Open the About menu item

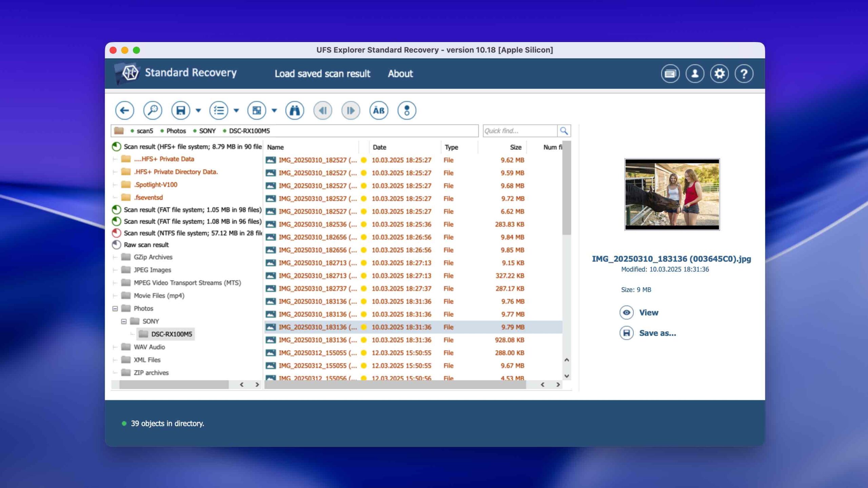pos(400,74)
